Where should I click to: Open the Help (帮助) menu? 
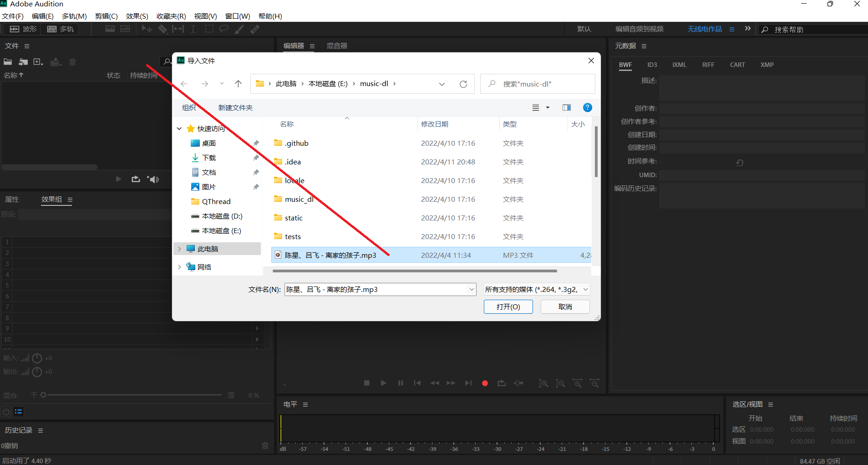[270, 16]
